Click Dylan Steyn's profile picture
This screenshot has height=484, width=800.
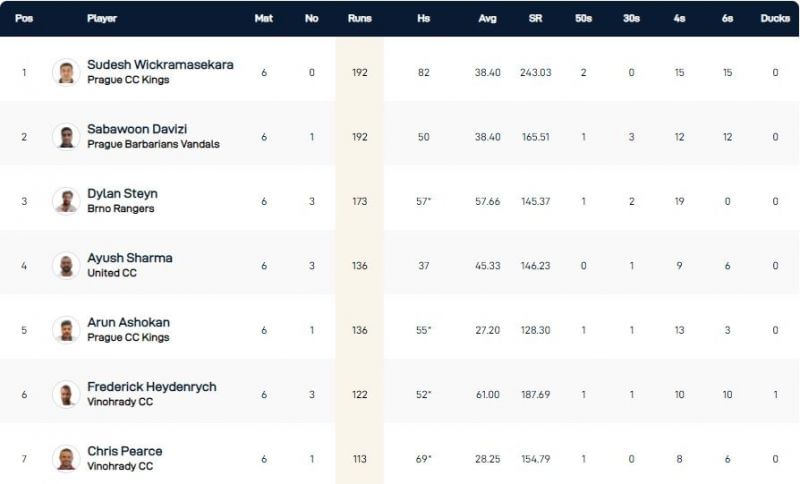tap(66, 200)
